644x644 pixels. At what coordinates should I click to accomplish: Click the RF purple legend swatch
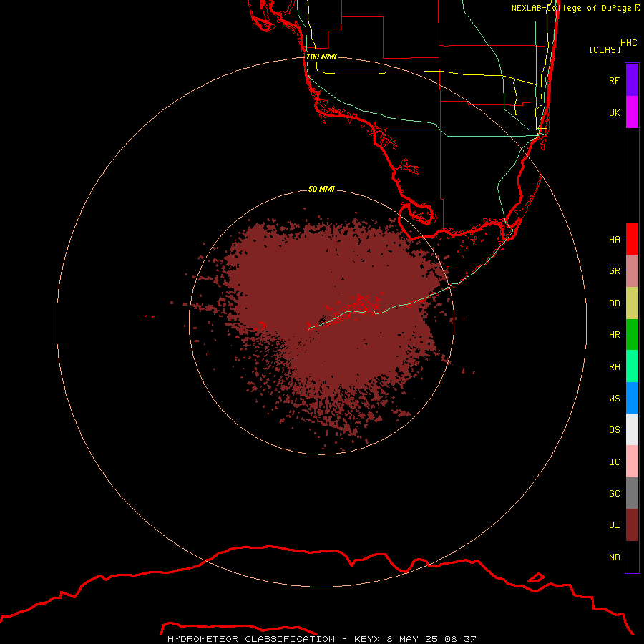(632, 80)
